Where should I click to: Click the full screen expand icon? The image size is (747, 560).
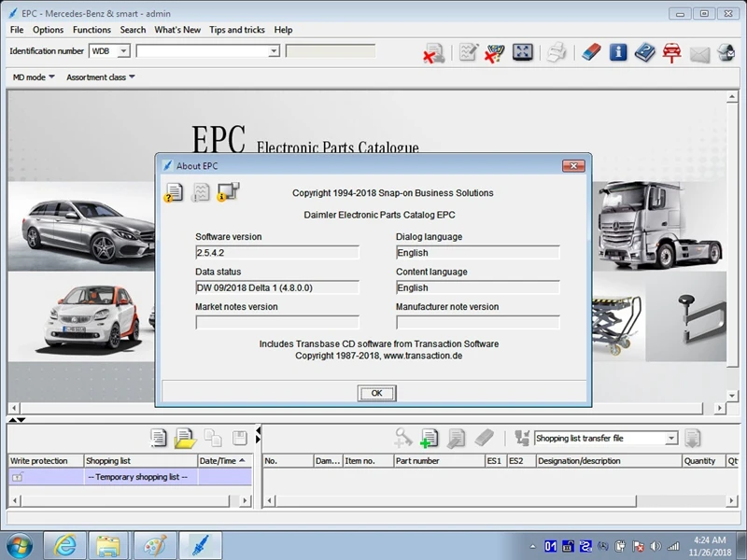[523, 52]
